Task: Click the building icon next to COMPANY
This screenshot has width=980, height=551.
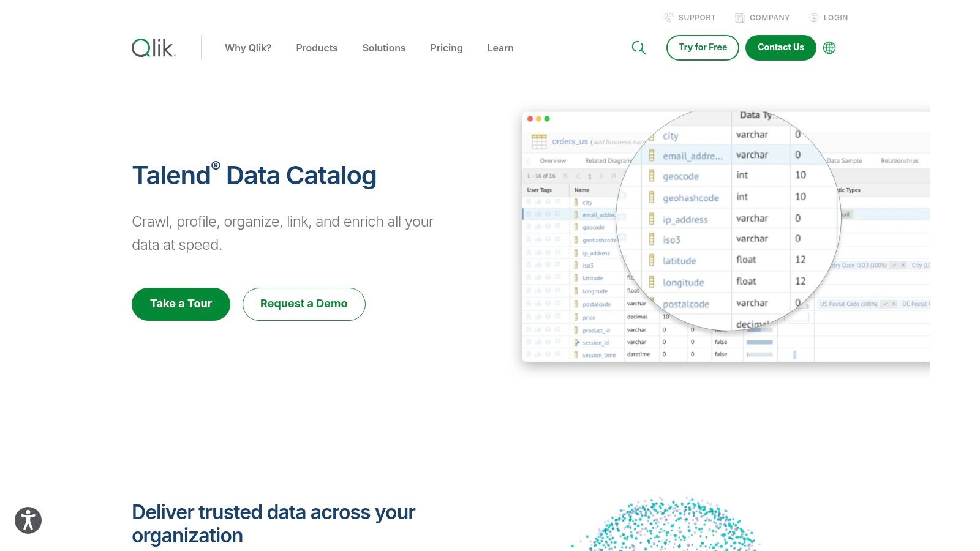Action: click(x=739, y=17)
